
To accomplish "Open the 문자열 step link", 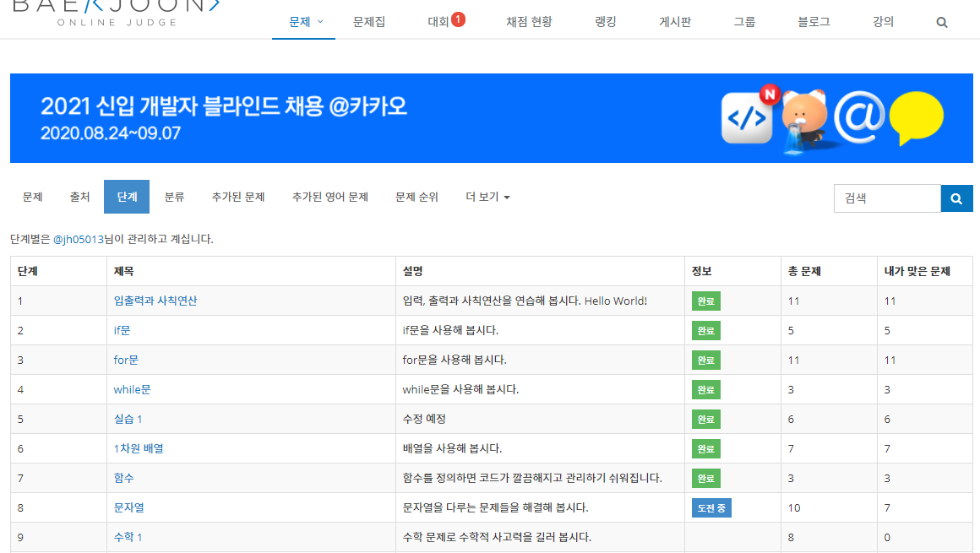I will tap(128, 507).
